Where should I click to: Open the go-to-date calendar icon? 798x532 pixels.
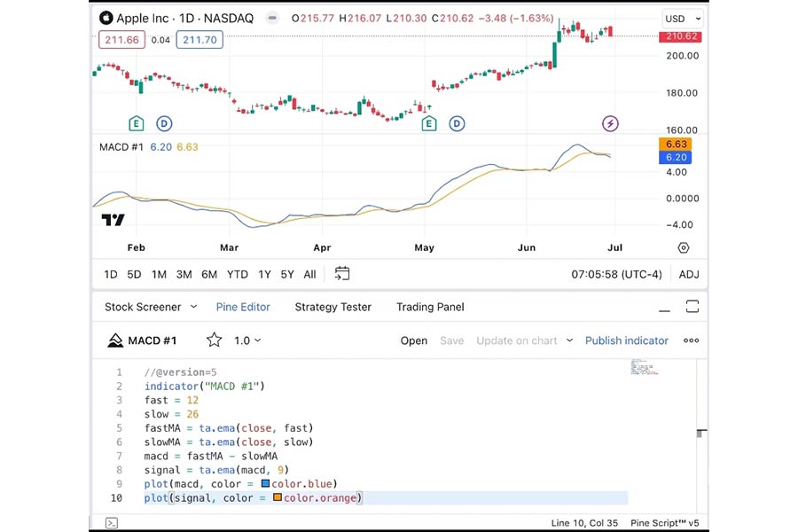[342, 273]
